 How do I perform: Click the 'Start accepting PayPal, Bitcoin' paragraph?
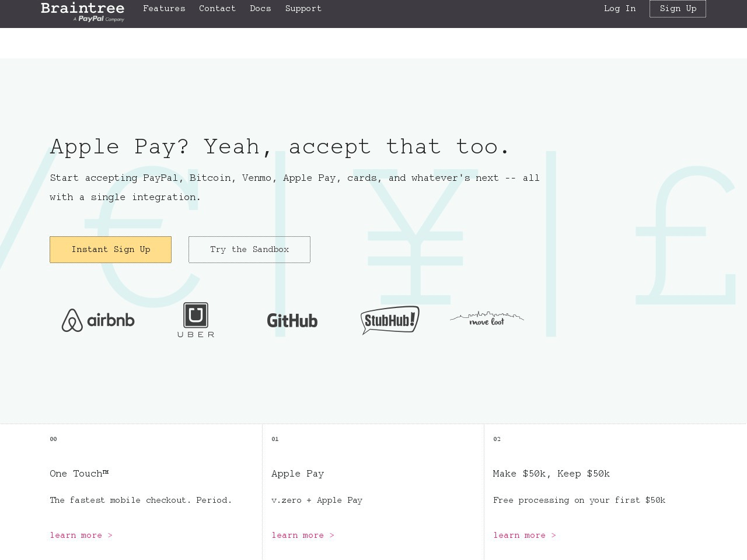click(x=295, y=188)
